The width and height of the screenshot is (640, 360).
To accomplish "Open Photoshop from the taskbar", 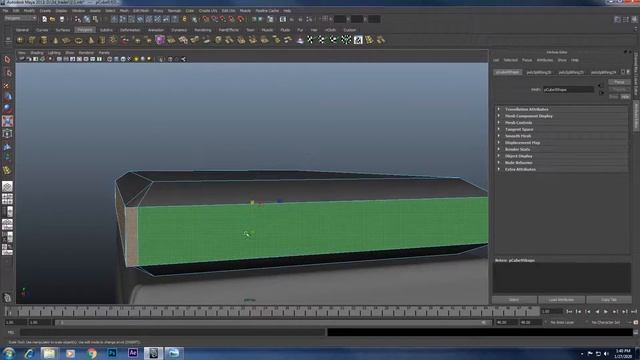I will [x=112, y=353].
